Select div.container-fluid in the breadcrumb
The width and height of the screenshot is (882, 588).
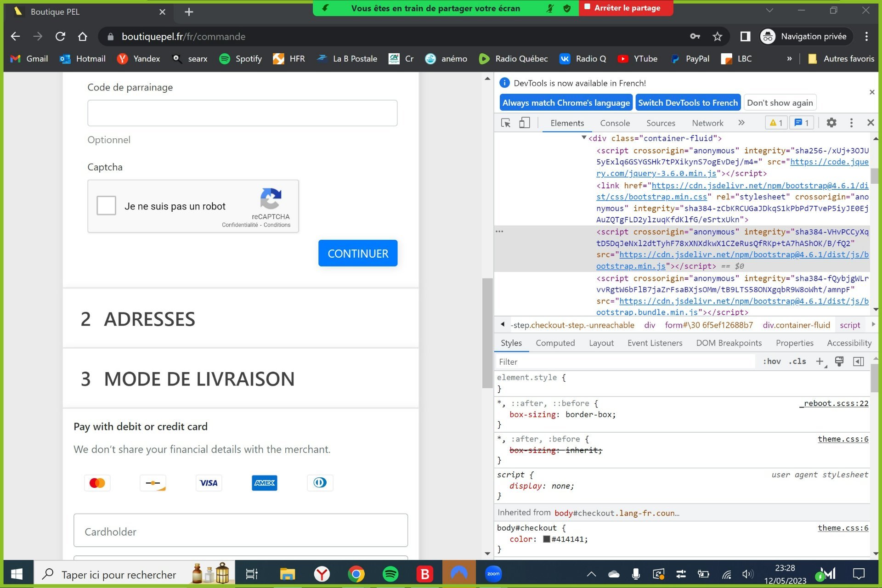796,325
